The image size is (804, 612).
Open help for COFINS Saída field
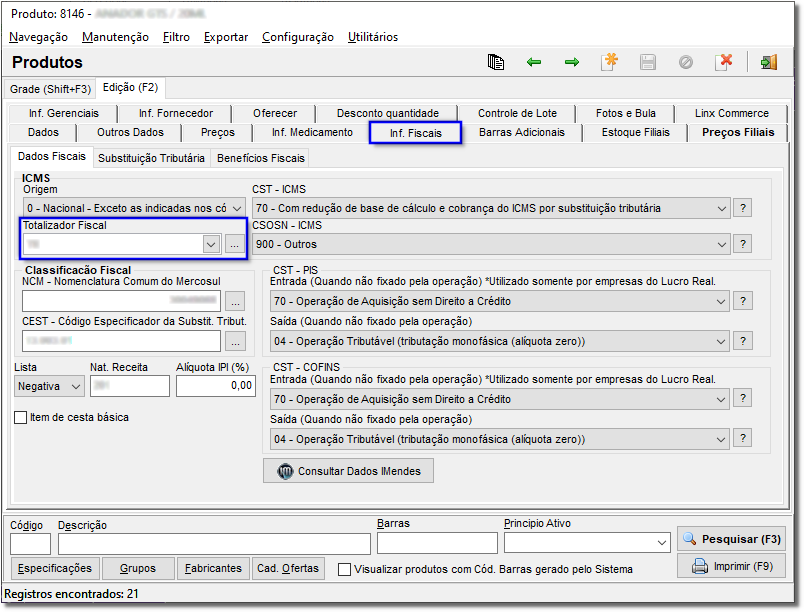coord(743,438)
